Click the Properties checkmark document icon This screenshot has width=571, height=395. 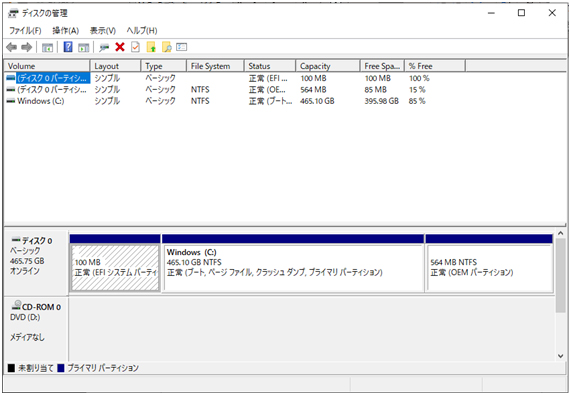135,47
